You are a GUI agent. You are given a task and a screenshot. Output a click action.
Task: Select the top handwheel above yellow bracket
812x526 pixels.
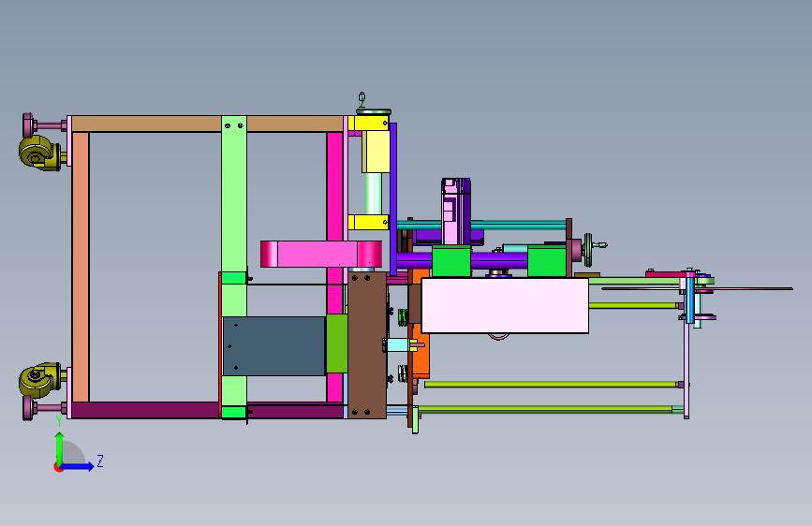coord(374,111)
